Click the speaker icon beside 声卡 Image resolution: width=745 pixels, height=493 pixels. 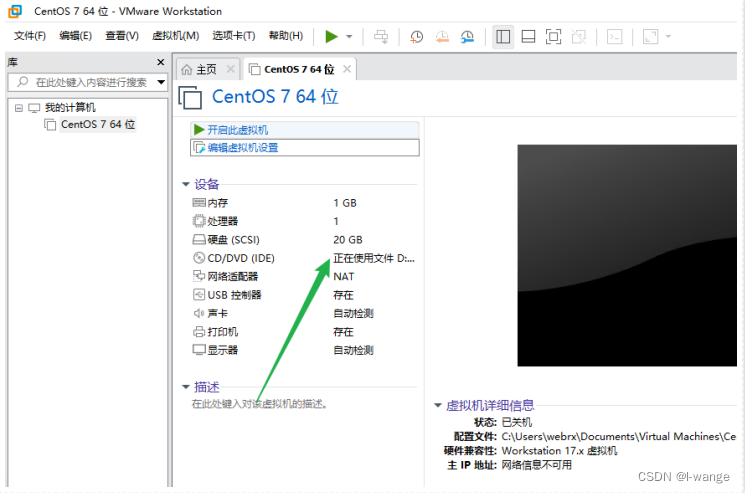click(199, 313)
